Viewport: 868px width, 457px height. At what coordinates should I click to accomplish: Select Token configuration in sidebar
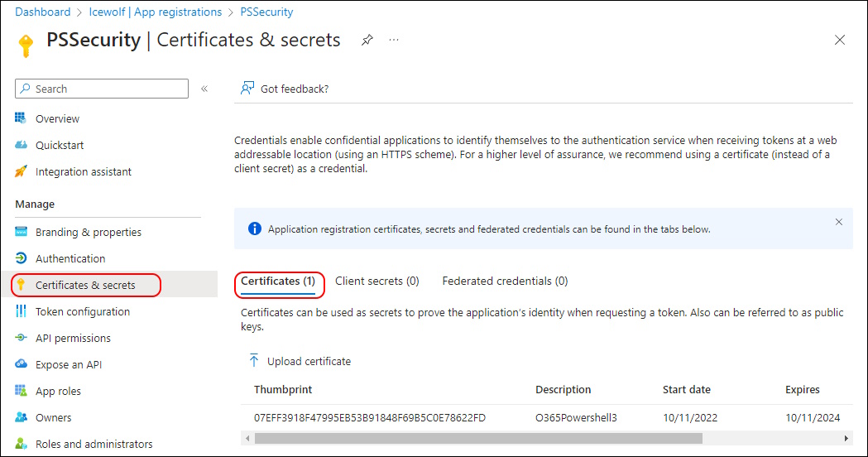[83, 312]
